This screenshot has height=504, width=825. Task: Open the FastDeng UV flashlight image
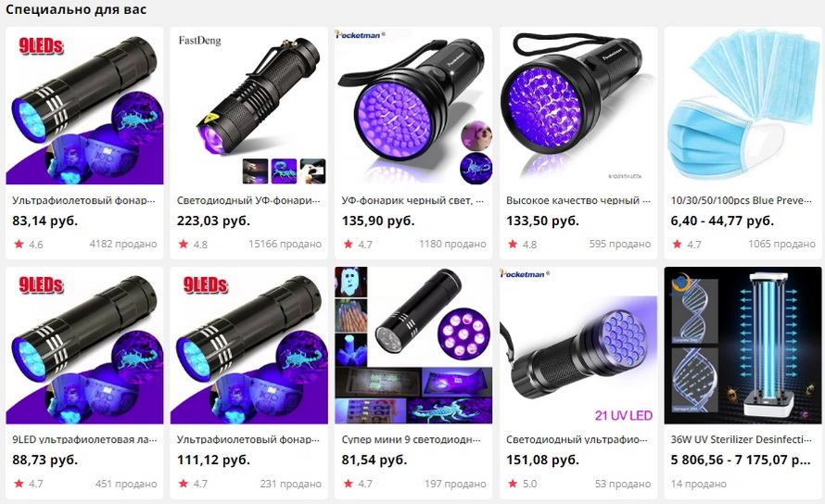point(248,106)
